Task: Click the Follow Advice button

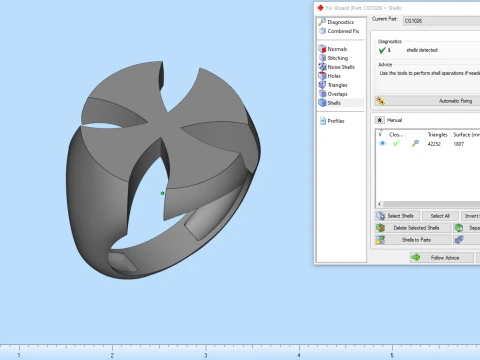Action: coord(442,258)
